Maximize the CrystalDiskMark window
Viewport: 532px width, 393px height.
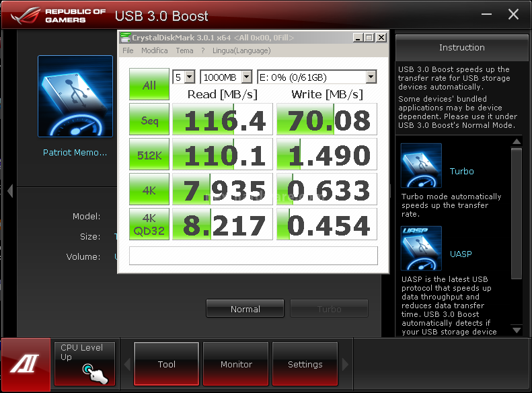369,37
